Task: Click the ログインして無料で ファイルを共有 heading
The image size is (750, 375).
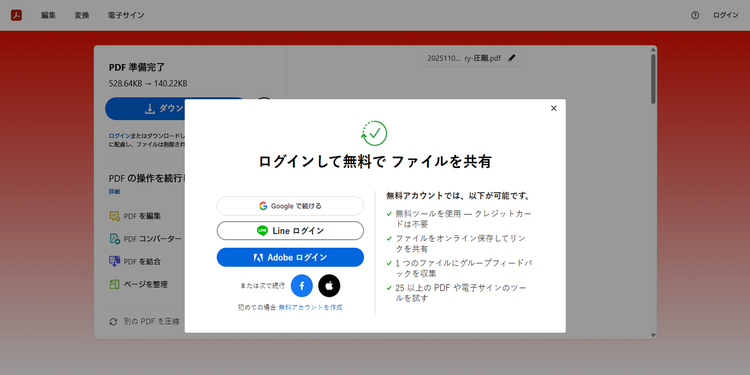Action: (375, 162)
